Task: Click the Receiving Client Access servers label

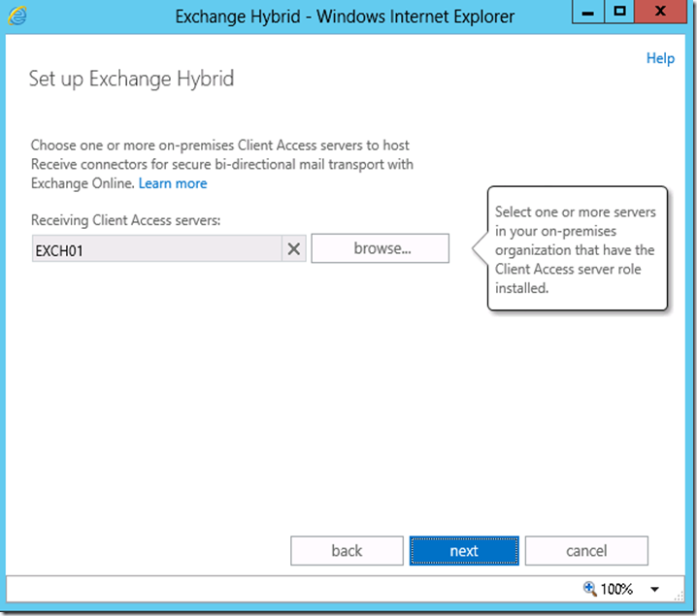Action: (126, 220)
